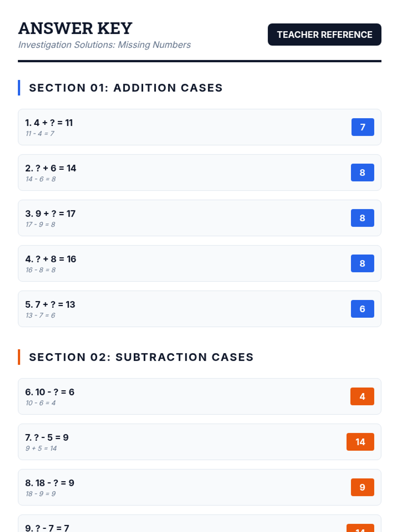
Task: Click the blue answer badge 8 for problem 2
Action: (362, 173)
